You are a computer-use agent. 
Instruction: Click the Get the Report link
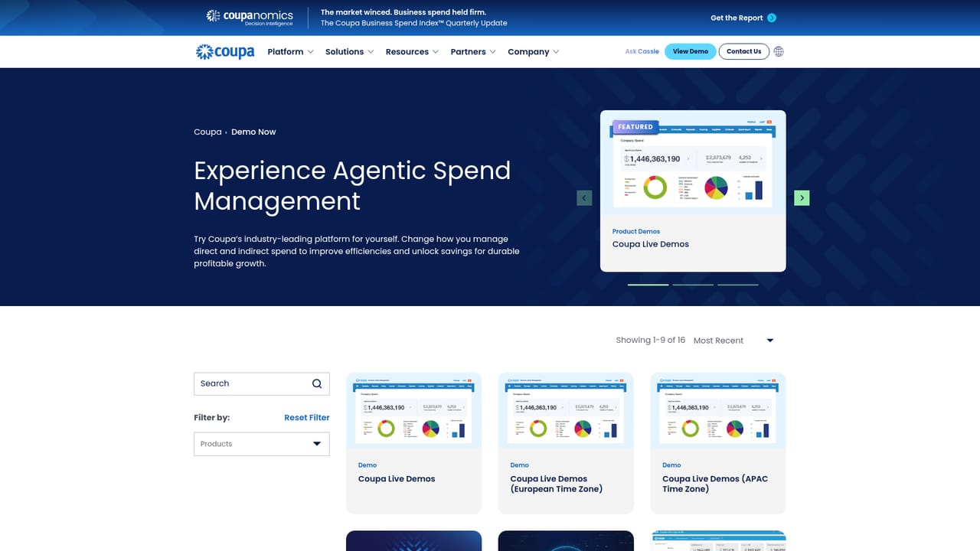click(x=737, y=18)
